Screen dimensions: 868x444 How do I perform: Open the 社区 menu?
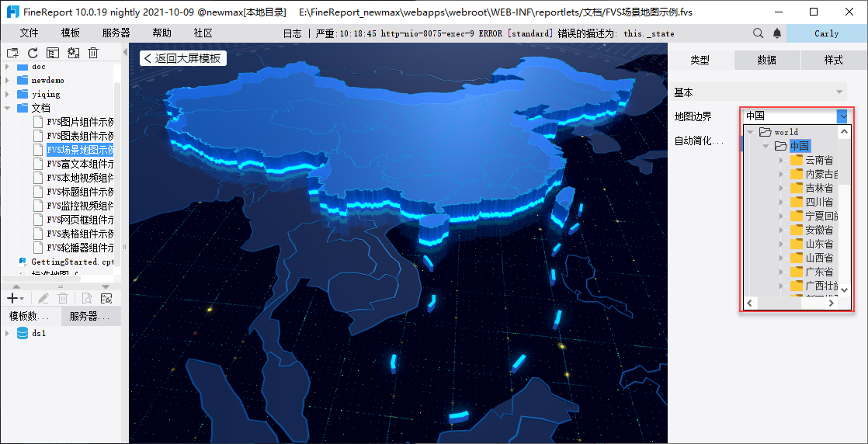pos(203,33)
